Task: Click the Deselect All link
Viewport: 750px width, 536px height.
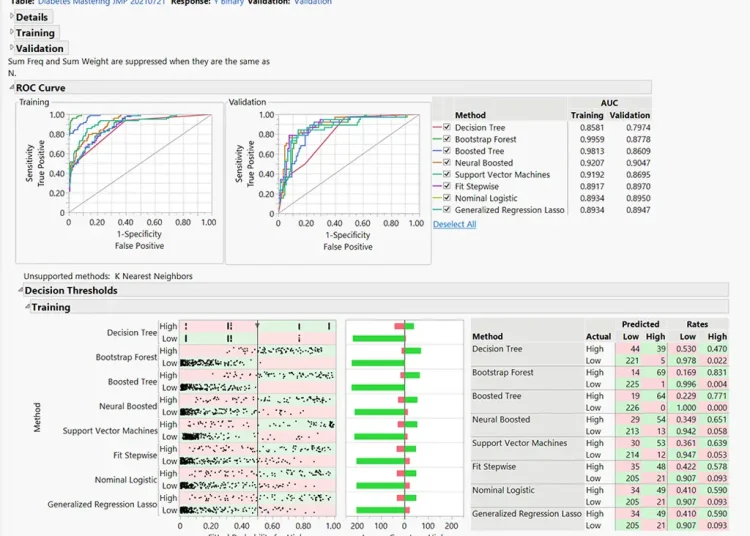Action: [454, 224]
